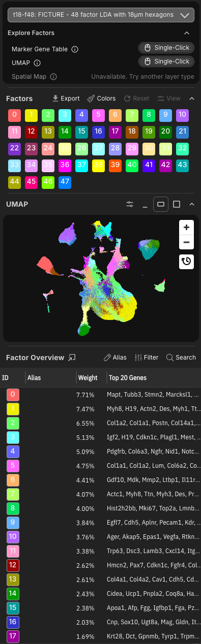Select factor 47 blue swatch

point(65,182)
